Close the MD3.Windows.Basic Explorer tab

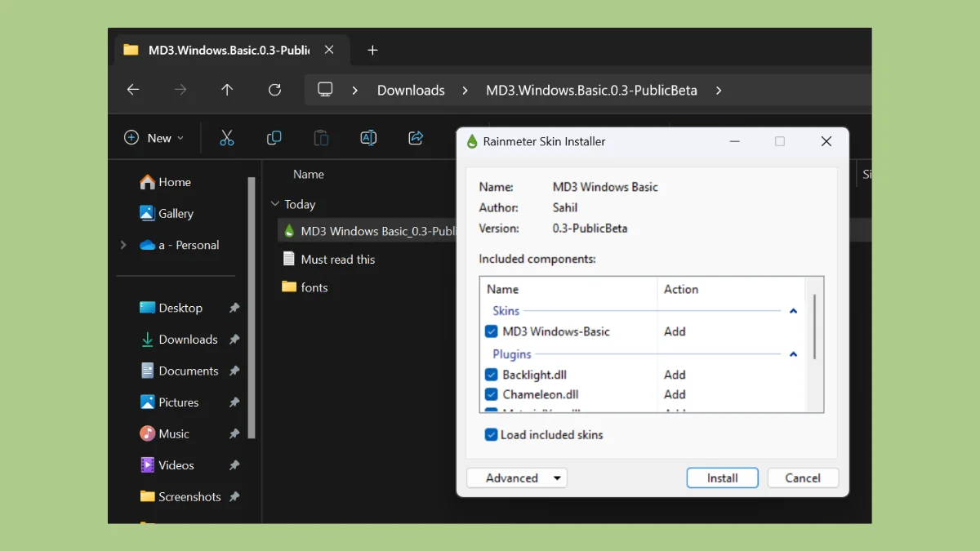329,50
